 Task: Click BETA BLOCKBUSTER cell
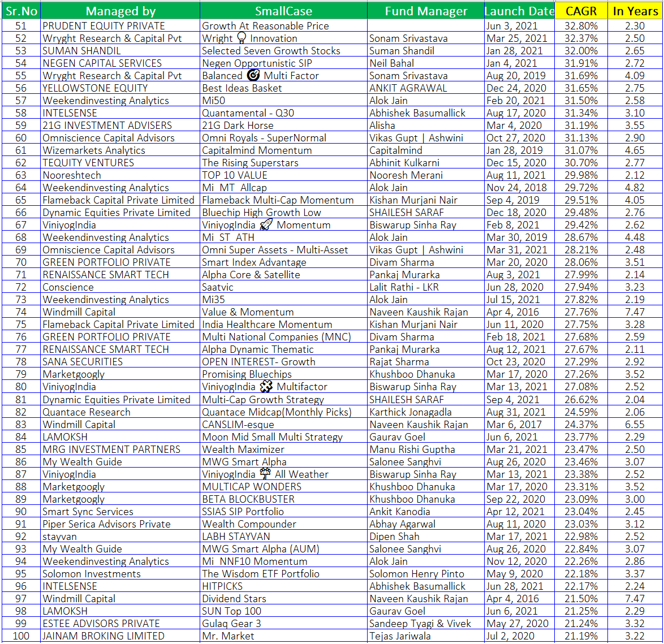point(283,499)
